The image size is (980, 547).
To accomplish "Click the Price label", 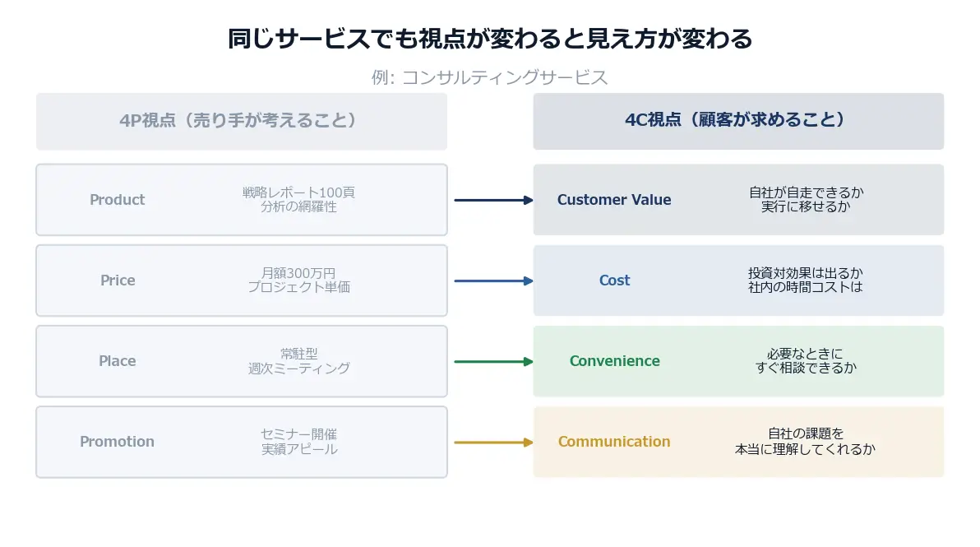I will tap(118, 280).
